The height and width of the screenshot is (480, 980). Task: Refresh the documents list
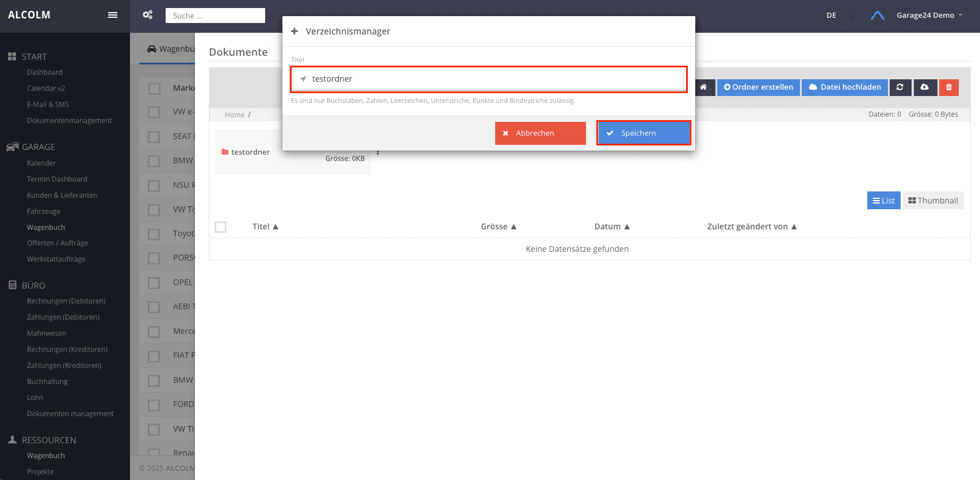click(900, 87)
